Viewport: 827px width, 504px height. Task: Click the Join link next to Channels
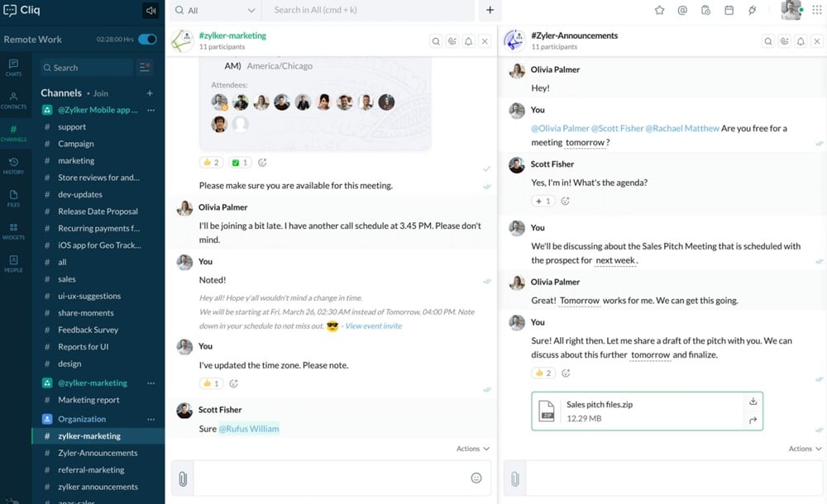coord(101,93)
